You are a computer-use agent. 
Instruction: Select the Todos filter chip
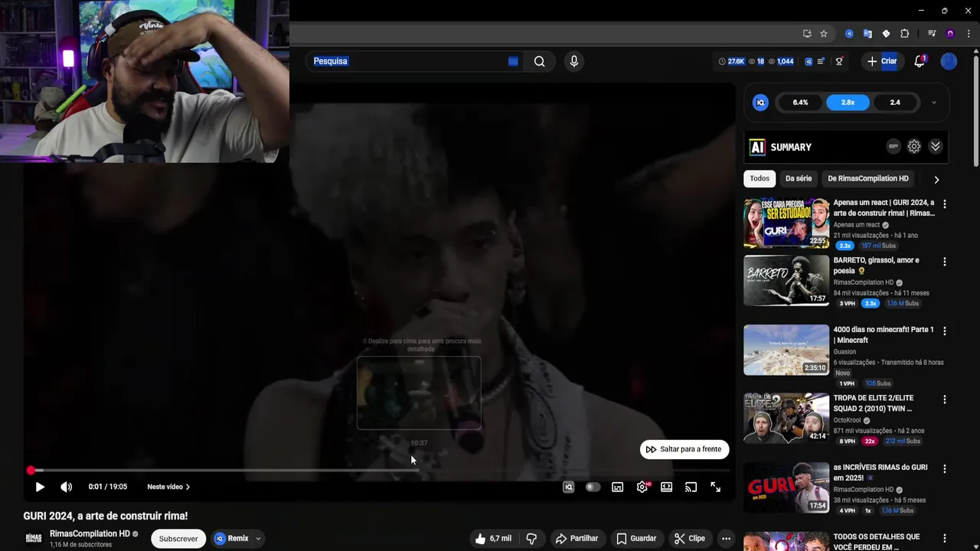point(759,178)
